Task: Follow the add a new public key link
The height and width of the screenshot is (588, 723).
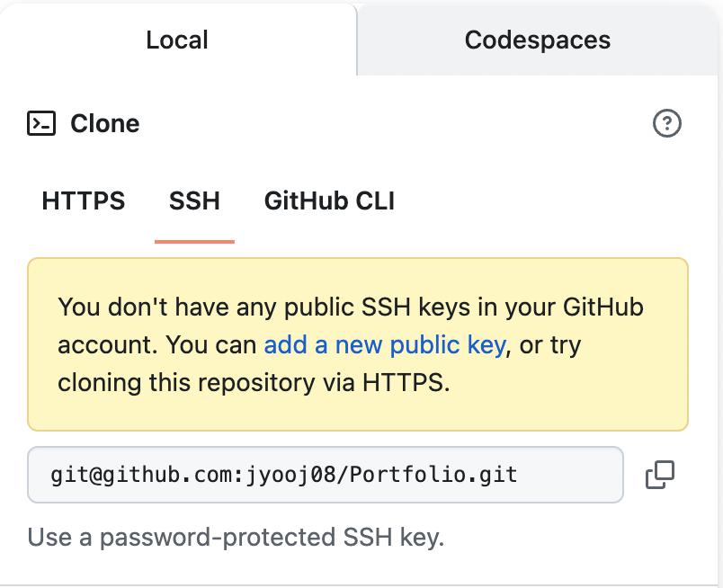Action: pyautogui.click(x=385, y=345)
